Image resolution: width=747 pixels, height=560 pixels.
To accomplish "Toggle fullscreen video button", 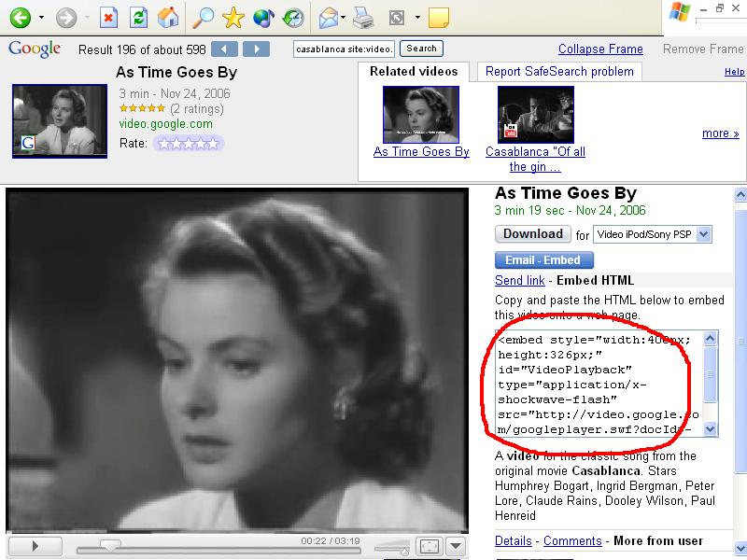I will [430, 546].
